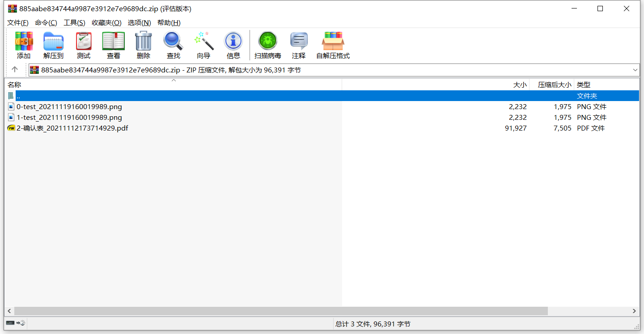
Task: Sort by 压缩后大小 column header
Action: pyautogui.click(x=554, y=85)
